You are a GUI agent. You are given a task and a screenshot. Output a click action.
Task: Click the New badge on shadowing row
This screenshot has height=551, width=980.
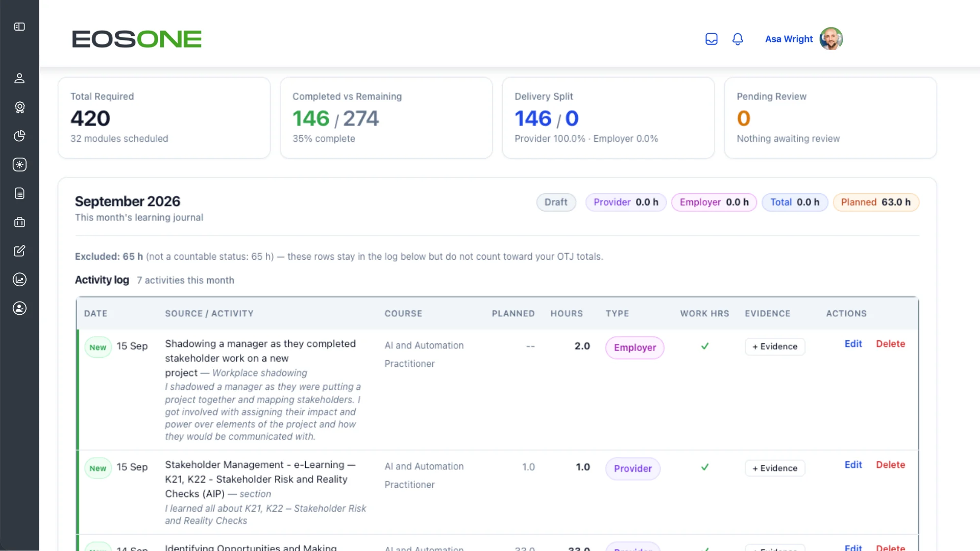pos(98,347)
